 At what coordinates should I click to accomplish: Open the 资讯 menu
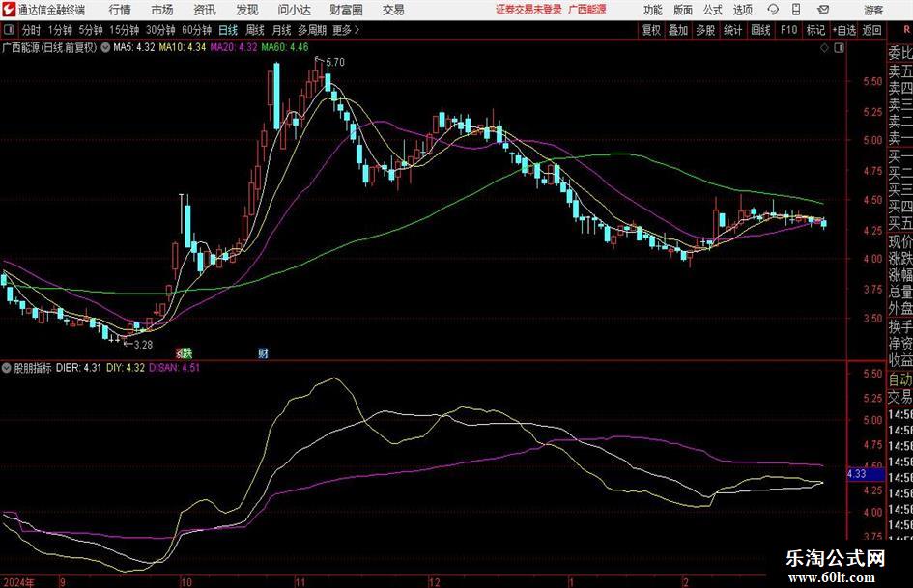[205, 10]
